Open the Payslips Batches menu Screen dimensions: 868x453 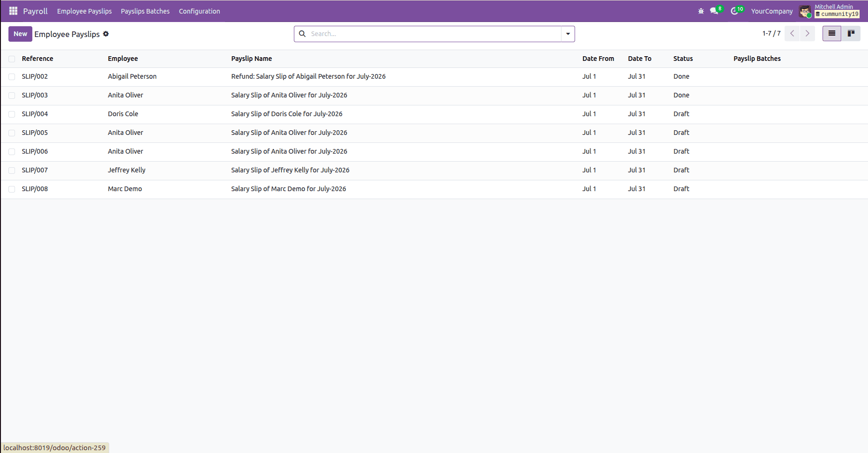[145, 11]
